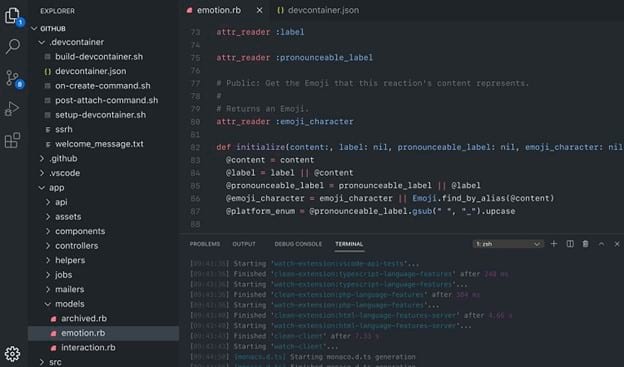Click 'attr_reader :pronounceable_label' code line
The image size is (624, 367).
tap(294, 58)
